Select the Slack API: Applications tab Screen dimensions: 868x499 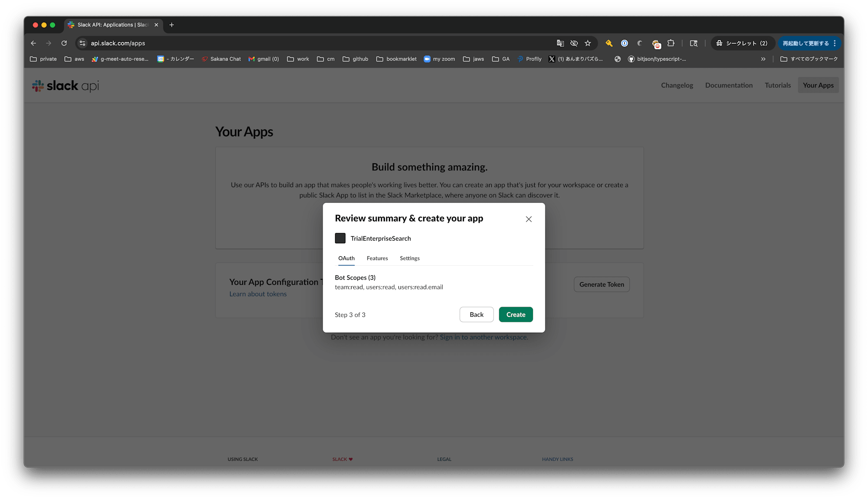[113, 25]
